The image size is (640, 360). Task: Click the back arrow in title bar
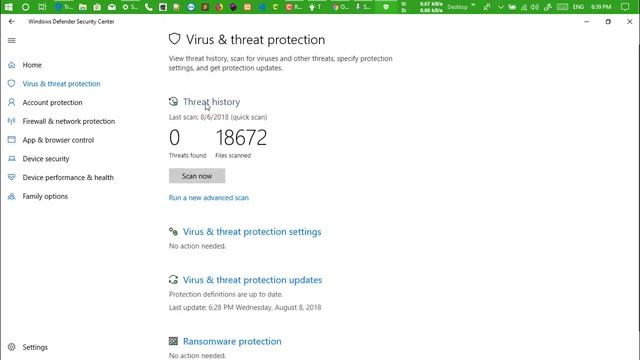(11, 21)
